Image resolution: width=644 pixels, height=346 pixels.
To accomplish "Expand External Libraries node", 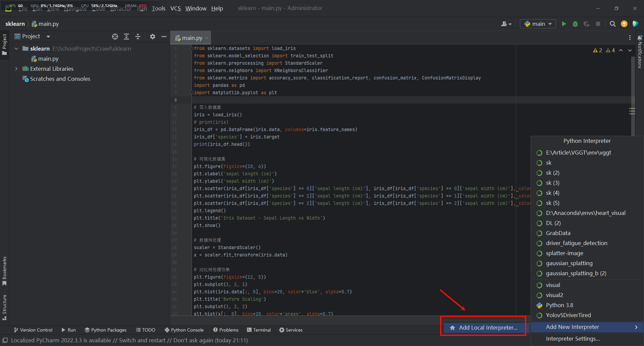I will (x=16, y=69).
